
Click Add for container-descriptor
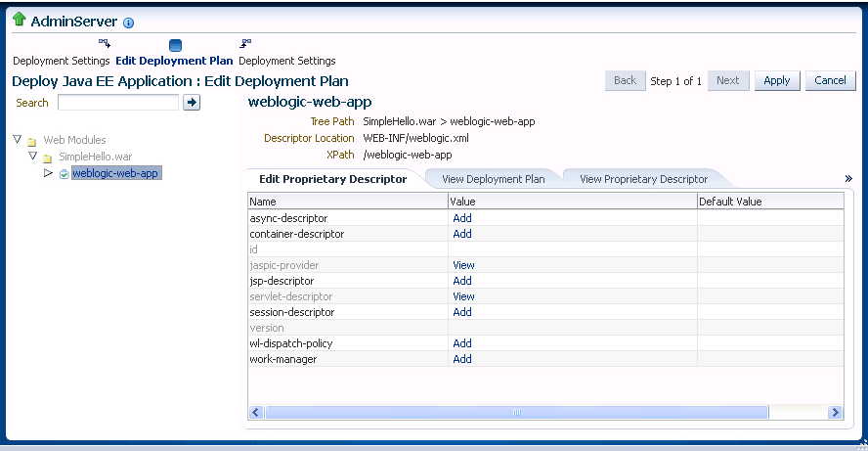[462, 234]
